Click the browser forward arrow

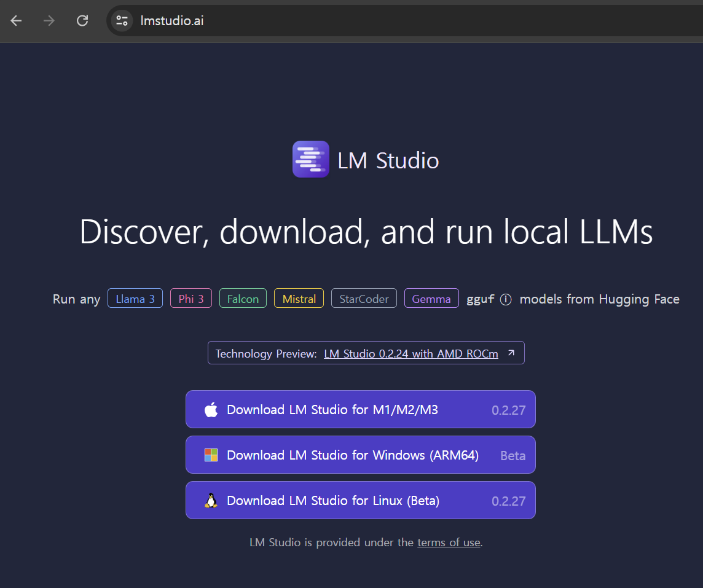[x=49, y=21]
